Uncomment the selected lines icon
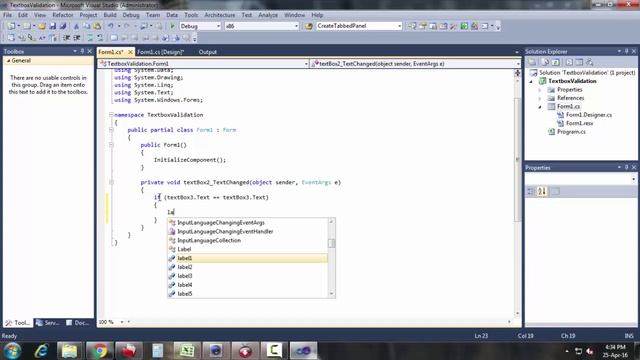The height and width of the screenshot is (360, 640). click(100, 38)
